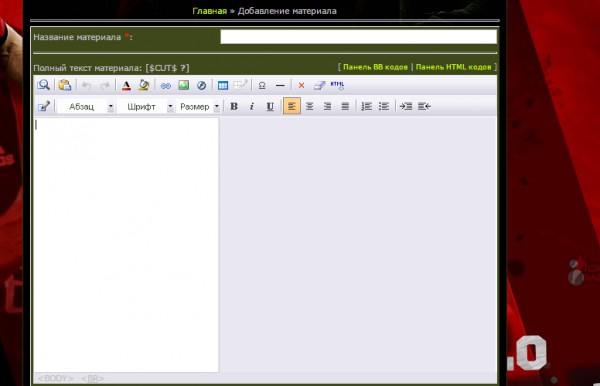Expand the Абзац paragraph style dropdown
The image size is (600, 386).
point(111,107)
